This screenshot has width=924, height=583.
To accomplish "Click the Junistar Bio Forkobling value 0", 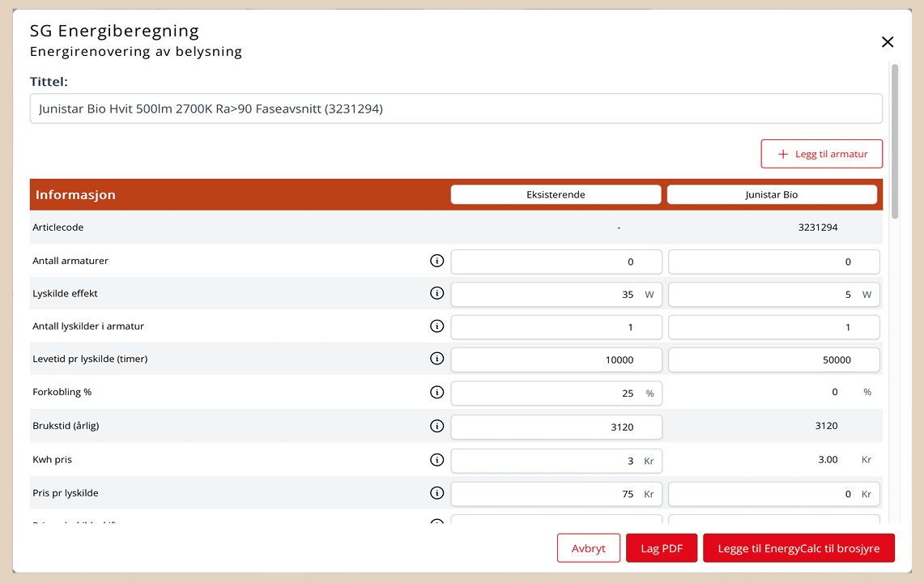I will tap(834, 392).
